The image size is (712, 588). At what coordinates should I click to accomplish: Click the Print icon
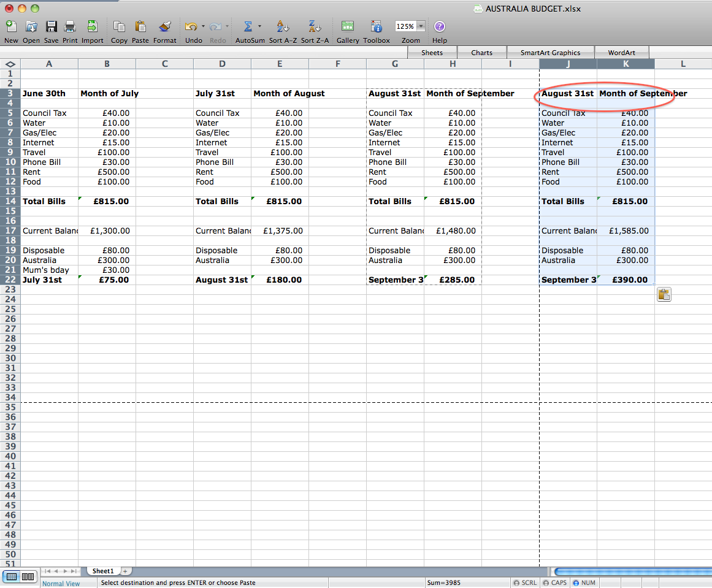point(70,27)
